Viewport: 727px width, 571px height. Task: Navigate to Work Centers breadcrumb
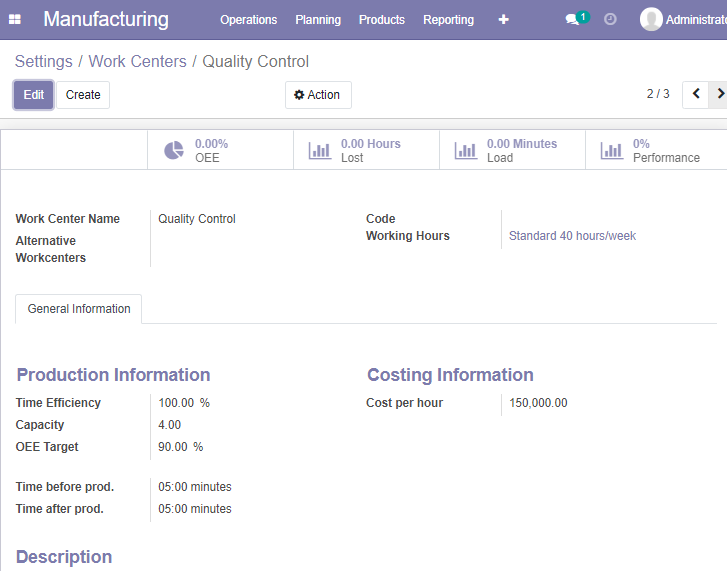137,61
